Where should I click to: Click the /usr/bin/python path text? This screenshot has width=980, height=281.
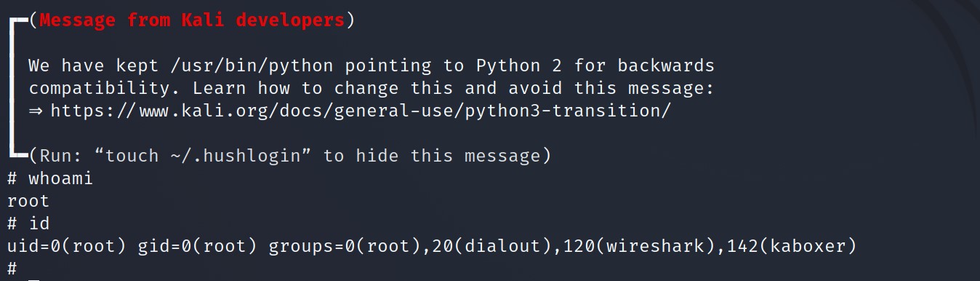[x=252, y=66]
